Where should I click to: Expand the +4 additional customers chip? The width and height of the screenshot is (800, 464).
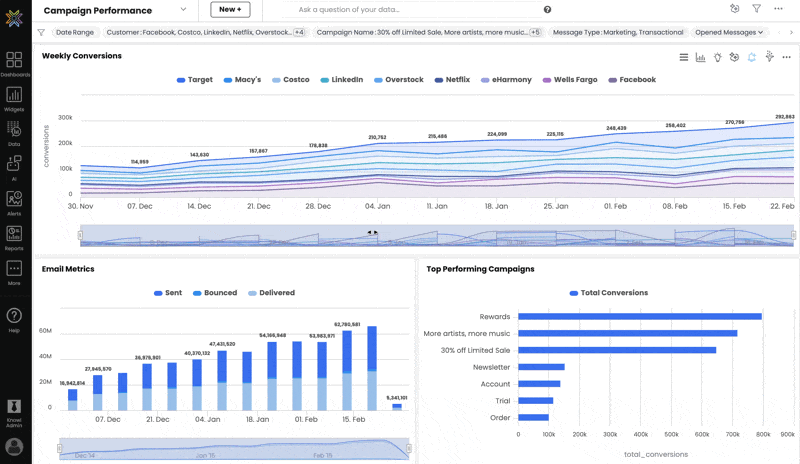coord(299,32)
